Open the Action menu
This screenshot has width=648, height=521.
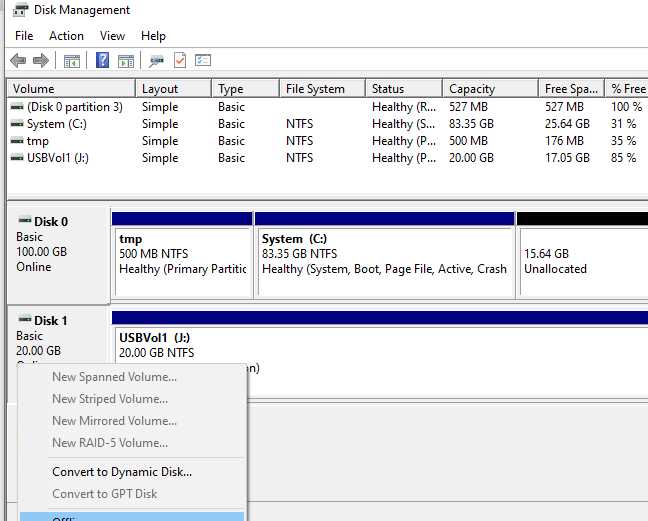tap(66, 36)
